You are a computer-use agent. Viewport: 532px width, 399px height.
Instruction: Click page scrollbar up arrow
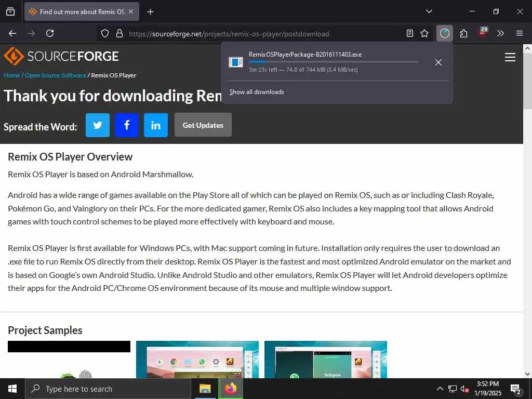click(527, 48)
